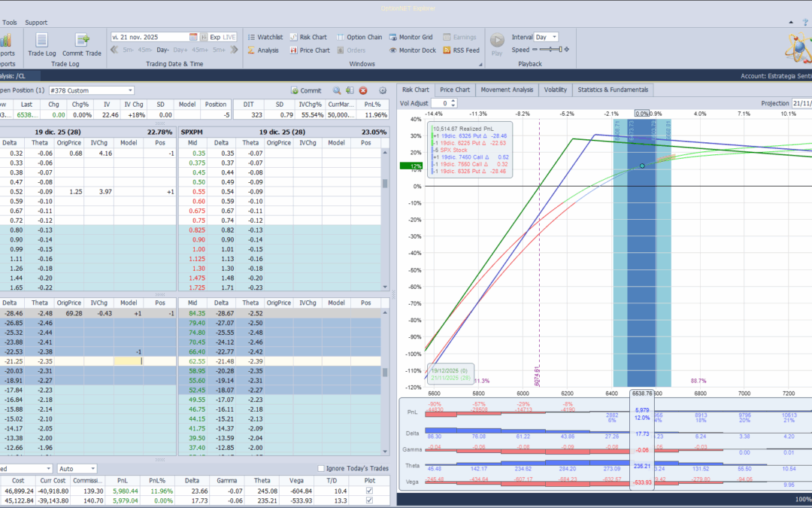This screenshot has height=508, width=812.
Task: Click the grid export icon beside the magnifier
Action: point(350,90)
